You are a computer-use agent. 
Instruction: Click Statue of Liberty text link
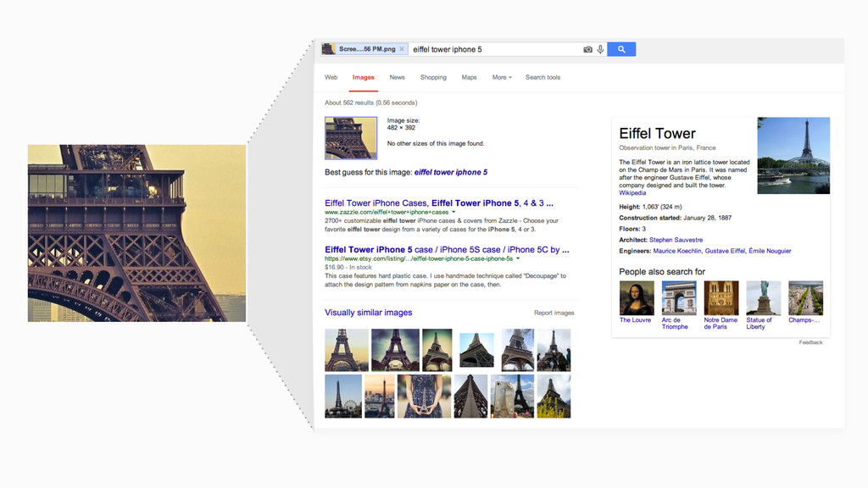point(759,324)
